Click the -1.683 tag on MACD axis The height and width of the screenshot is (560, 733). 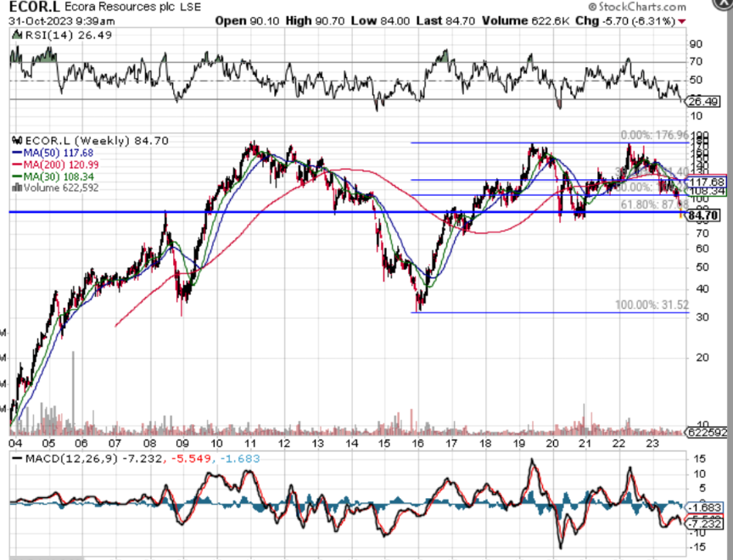point(704,507)
